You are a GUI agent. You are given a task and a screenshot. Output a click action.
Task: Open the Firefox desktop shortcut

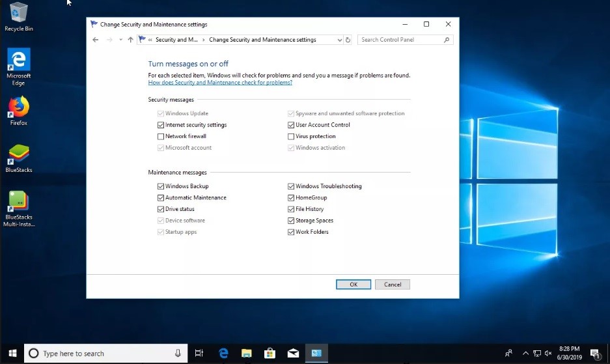click(19, 109)
